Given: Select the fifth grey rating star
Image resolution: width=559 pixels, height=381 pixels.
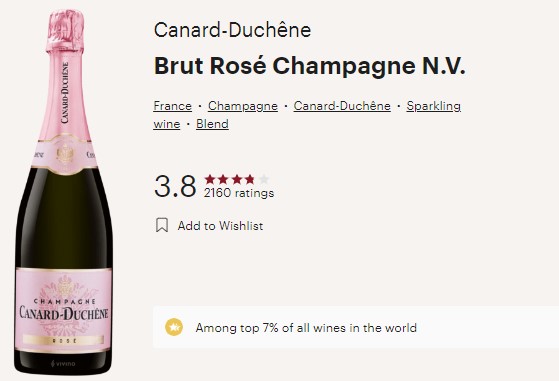Looking at the screenshot, I should (x=263, y=179).
